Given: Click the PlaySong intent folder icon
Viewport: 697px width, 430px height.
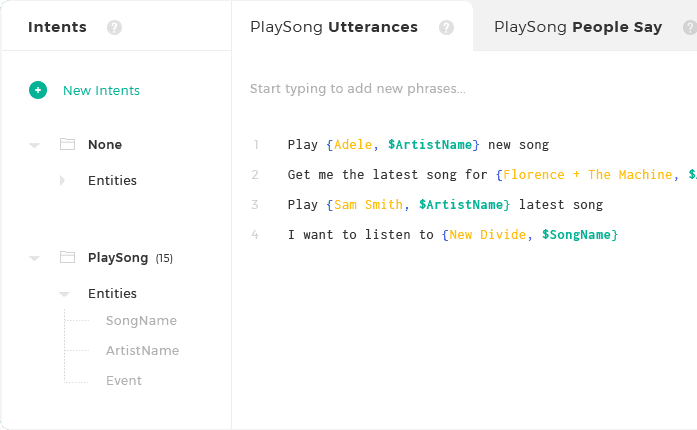Looking at the screenshot, I should (67, 257).
